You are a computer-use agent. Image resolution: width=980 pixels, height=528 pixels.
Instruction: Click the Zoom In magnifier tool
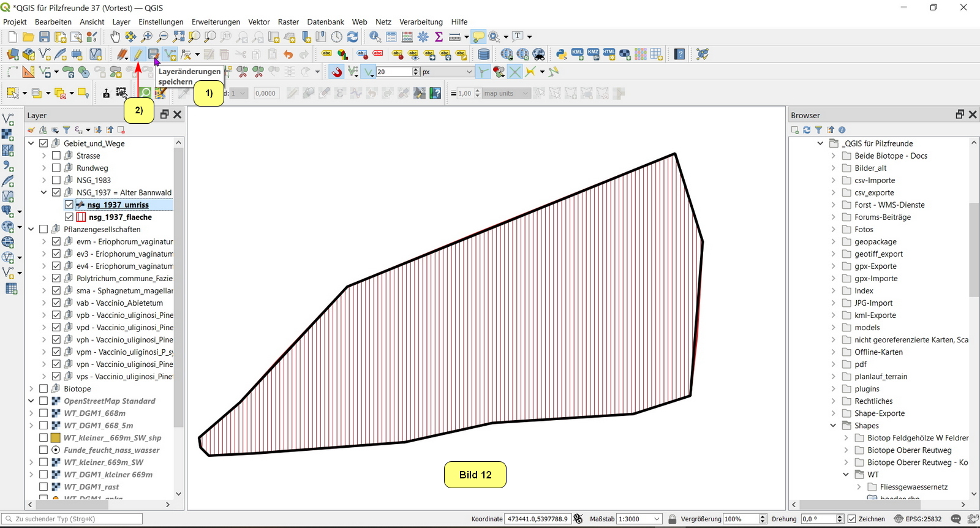coord(147,37)
